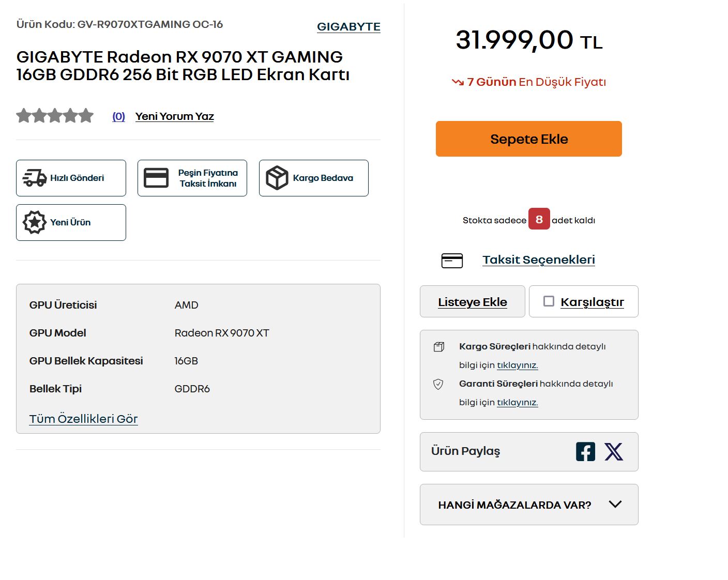Screen dimensions: 728x580
Task: Click the Hızlı Gönderi truck icon
Action: 35,178
